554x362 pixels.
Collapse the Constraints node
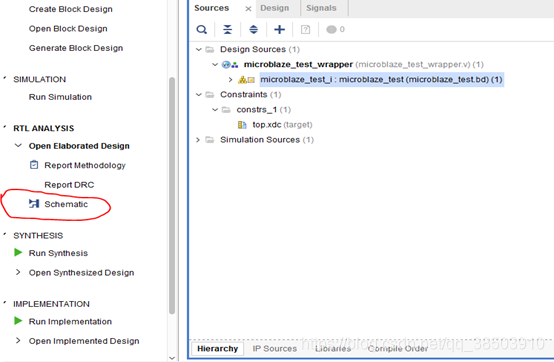[199, 94]
